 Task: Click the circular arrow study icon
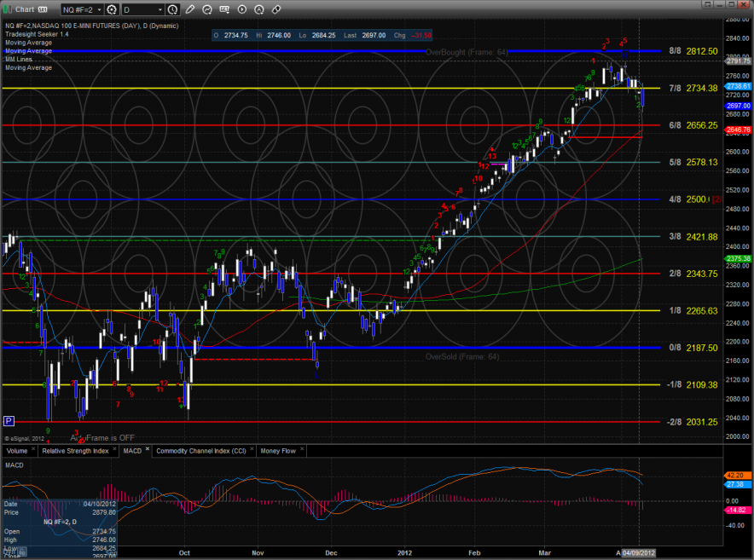[x=207, y=9]
